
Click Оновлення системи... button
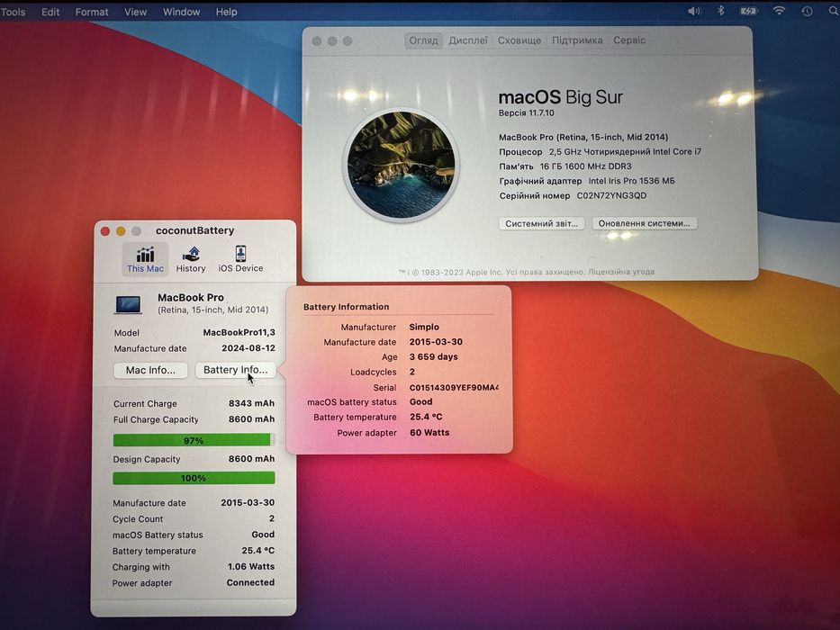[644, 223]
